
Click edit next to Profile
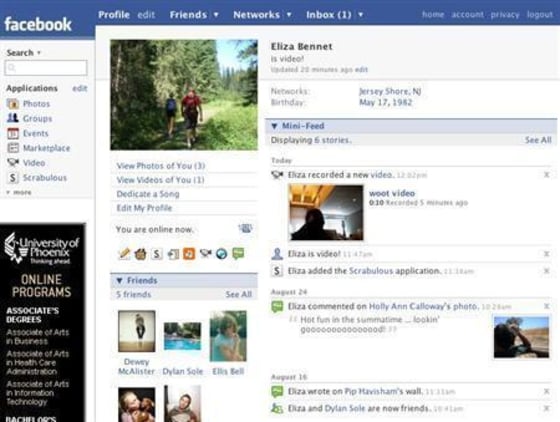point(146,15)
